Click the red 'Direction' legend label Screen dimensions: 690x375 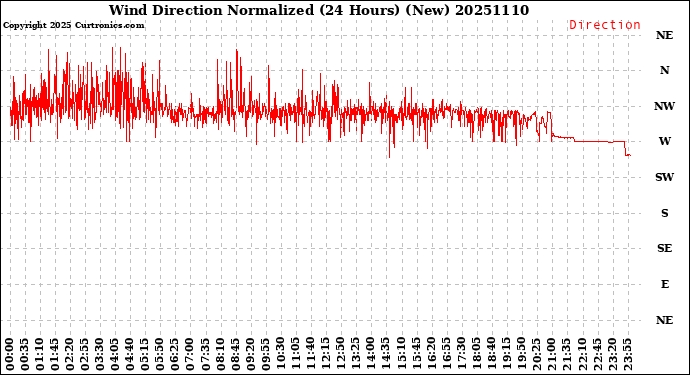(x=605, y=25)
